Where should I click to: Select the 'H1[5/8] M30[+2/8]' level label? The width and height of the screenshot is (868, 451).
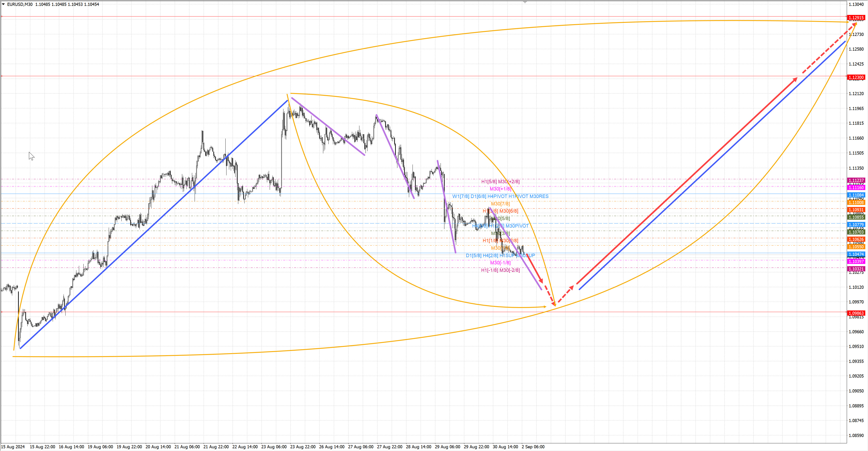(500, 181)
